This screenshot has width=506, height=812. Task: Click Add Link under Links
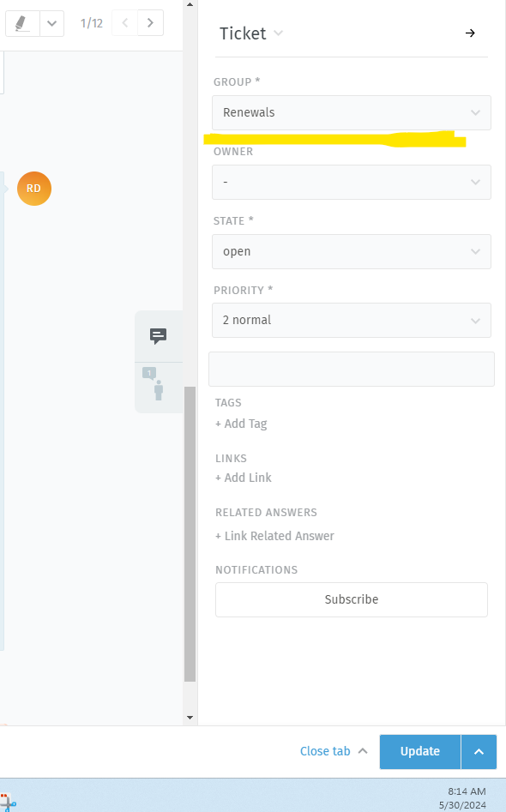[x=244, y=478]
